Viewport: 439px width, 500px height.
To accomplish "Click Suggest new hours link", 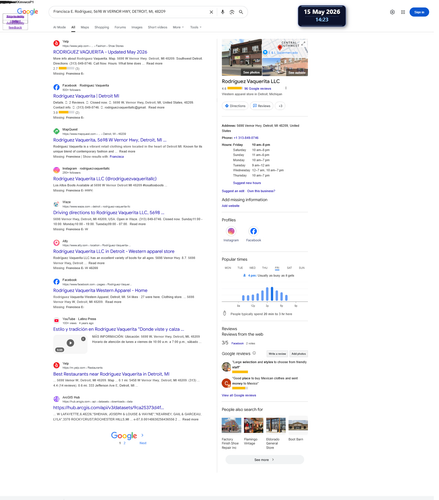I will (247, 183).
